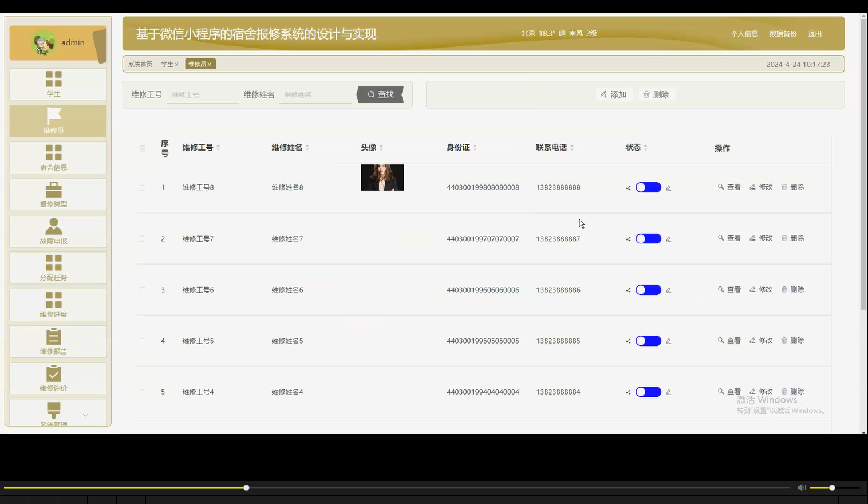Open 宿舍信息 in the sidebar

(x=58, y=157)
